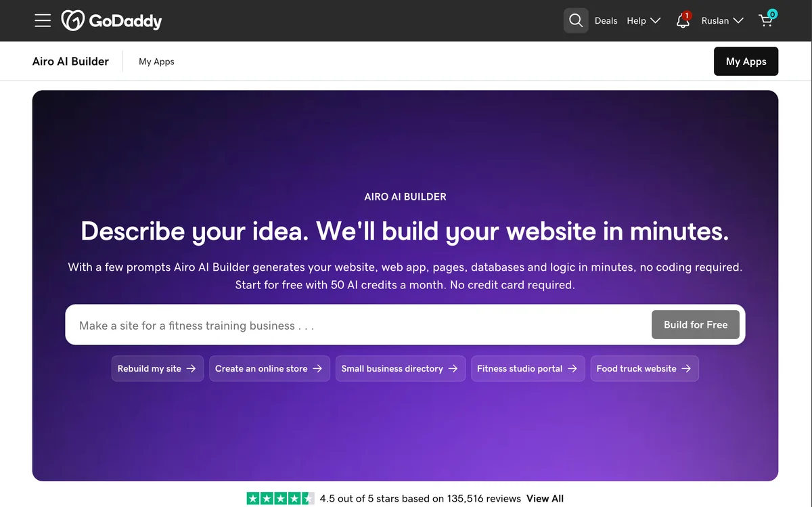The image size is (812, 507).
Task: Open the shopping cart icon
Action: point(767,20)
